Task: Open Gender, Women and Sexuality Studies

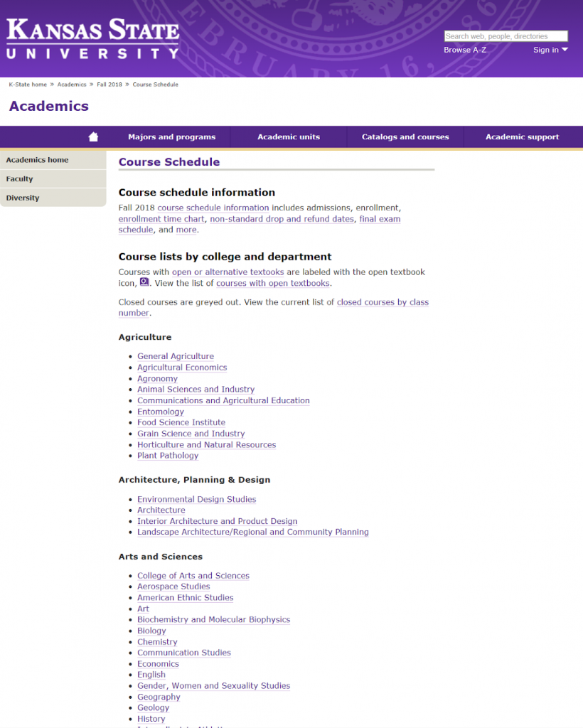Action: 213,686
